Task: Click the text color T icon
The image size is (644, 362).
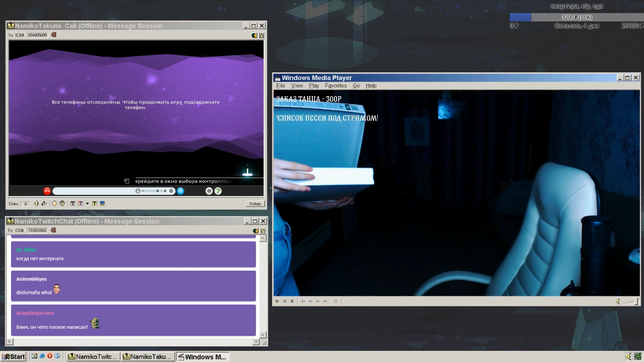Action: (80, 203)
